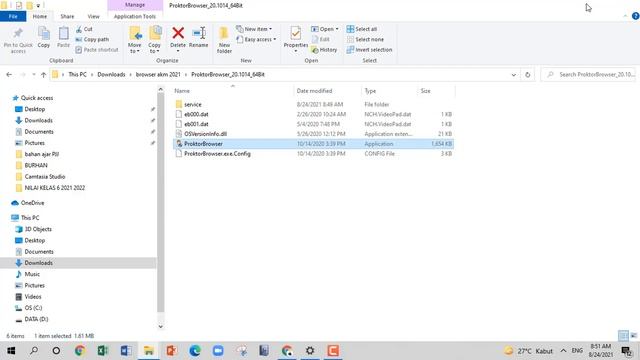Open the New item dropdown
The width and height of the screenshot is (640, 360).
(254, 29)
